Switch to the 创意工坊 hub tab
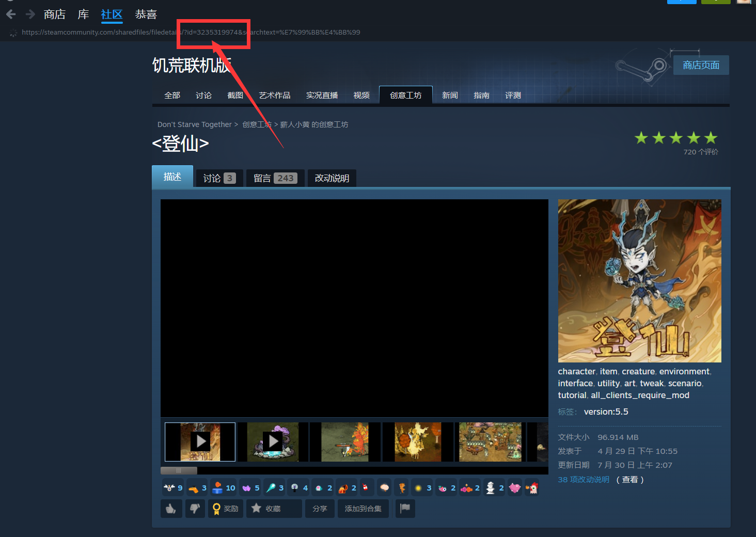Viewport: 756px width, 537px height. 405,96
